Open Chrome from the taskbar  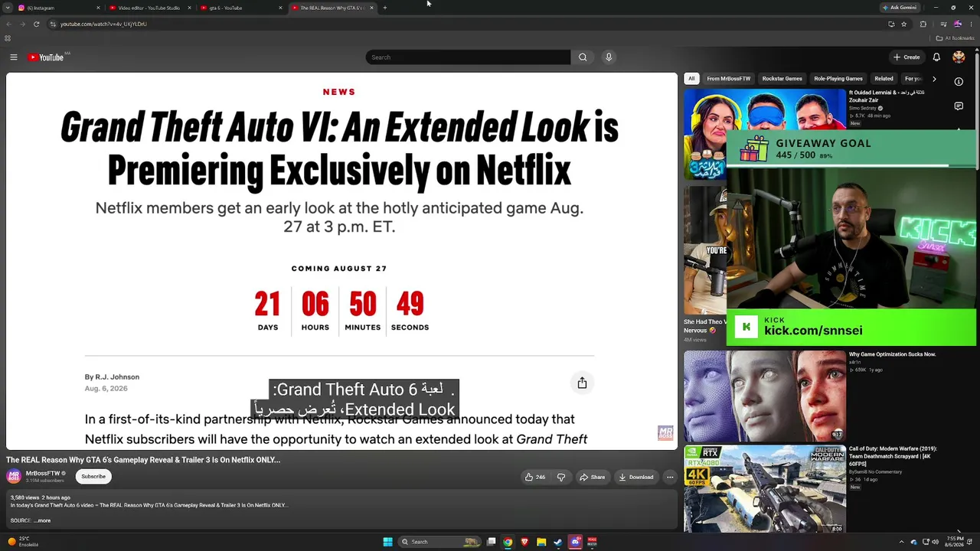tap(508, 542)
